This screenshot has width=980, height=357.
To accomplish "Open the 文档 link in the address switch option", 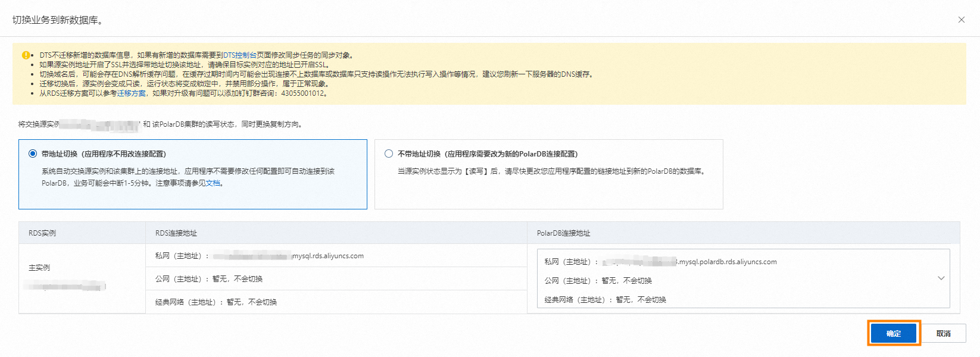I will click(x=213, y=183).
